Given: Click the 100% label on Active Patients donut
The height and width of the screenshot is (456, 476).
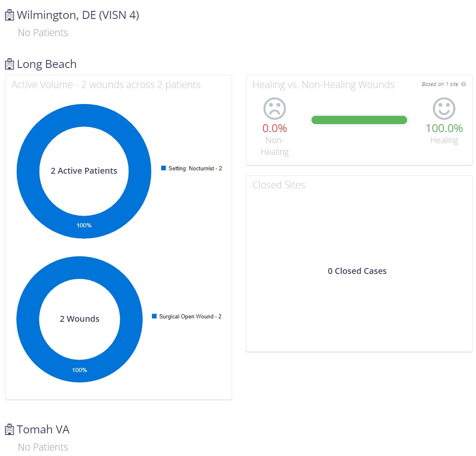Looking at the screenshot, I should click(84, 225).
